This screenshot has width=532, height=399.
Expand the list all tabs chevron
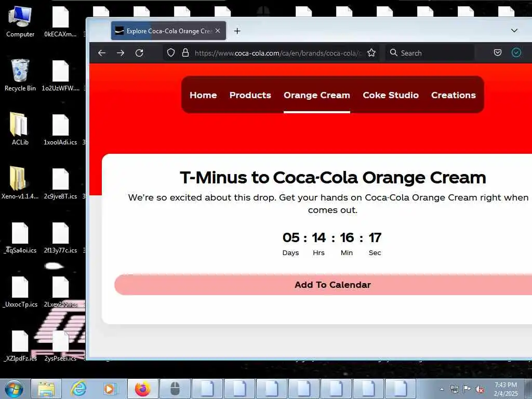tap(514, 31)
